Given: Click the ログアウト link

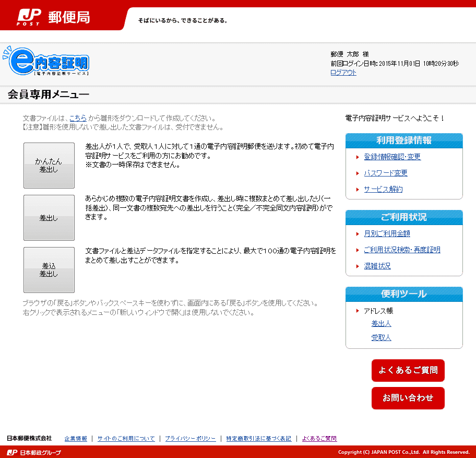Looking at the screenshot, I should (343, 73).
